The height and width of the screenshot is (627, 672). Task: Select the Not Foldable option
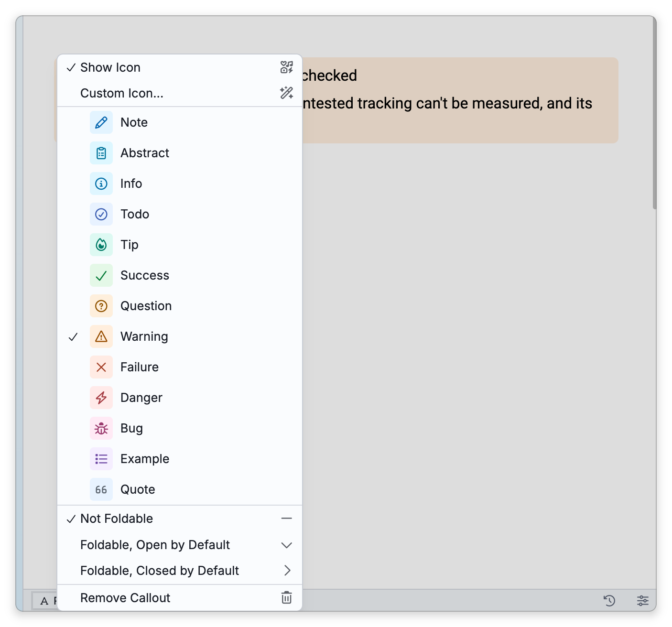tap(180, 519)
